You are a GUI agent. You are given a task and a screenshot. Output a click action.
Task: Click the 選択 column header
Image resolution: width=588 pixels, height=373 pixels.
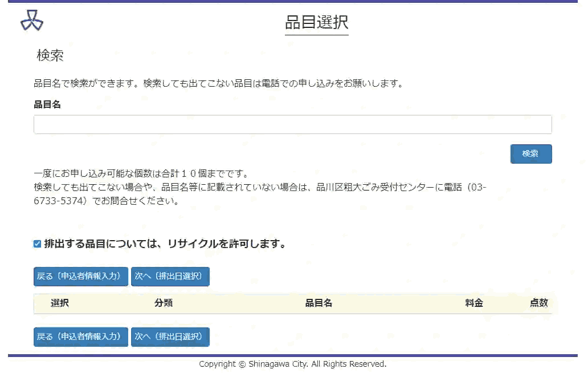tap(60, 303)
